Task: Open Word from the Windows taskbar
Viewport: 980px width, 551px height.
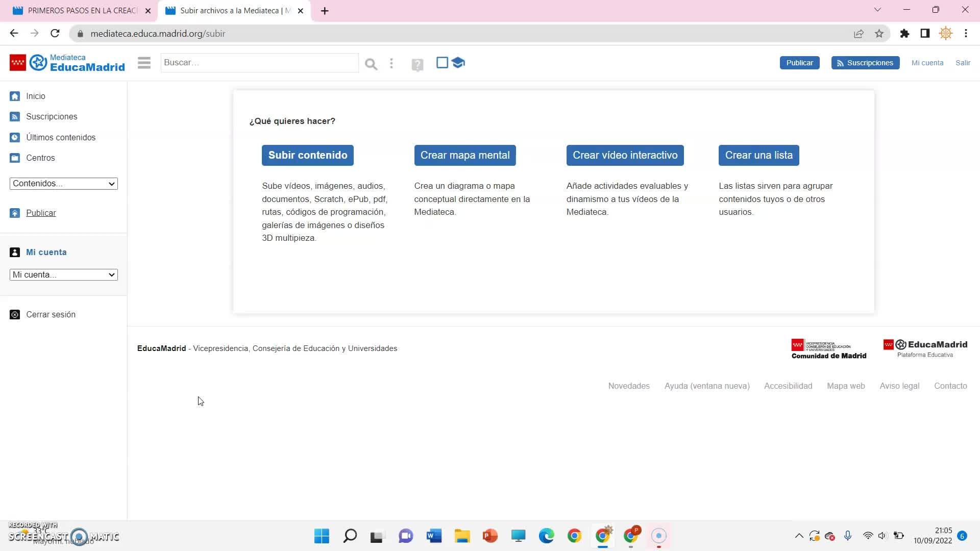Action: (x=434, y=536)
